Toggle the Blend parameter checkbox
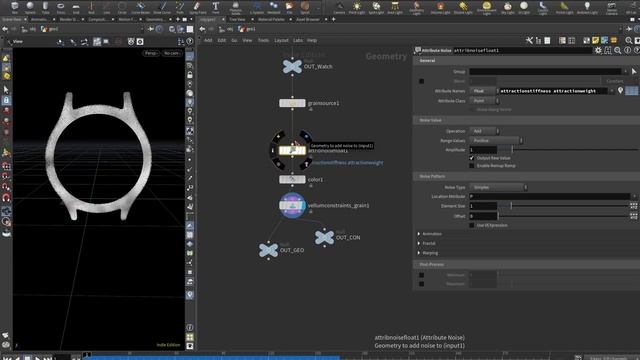Screen dimensions: 640x360 pos(422,81)
